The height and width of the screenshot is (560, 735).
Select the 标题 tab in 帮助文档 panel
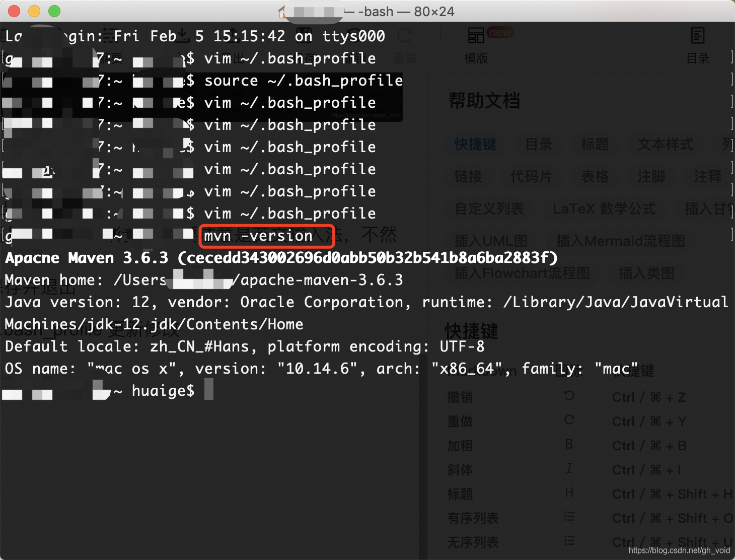coord(595,145)
